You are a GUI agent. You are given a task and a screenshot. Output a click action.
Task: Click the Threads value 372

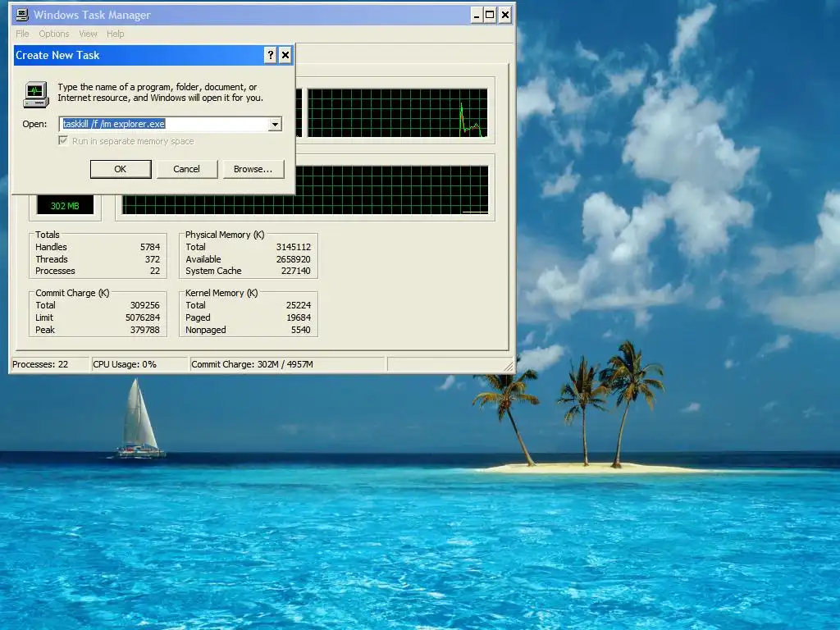tap(153, 259)
